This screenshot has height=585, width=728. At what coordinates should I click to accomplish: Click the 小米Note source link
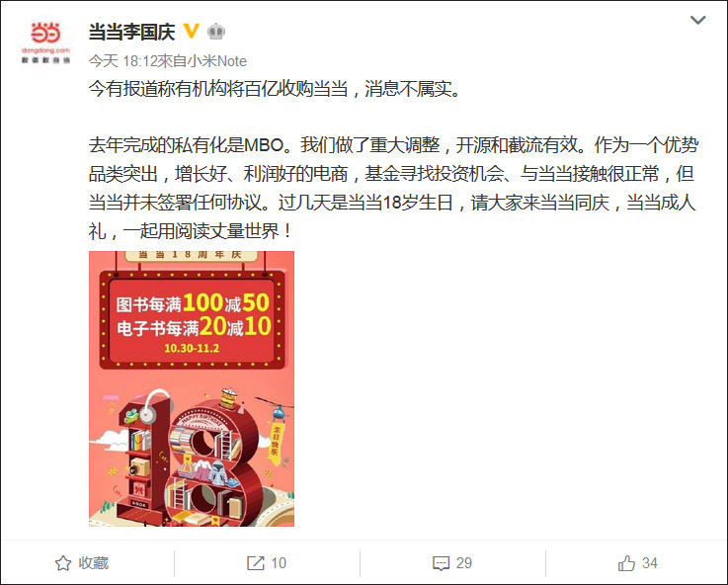[216, 61]
